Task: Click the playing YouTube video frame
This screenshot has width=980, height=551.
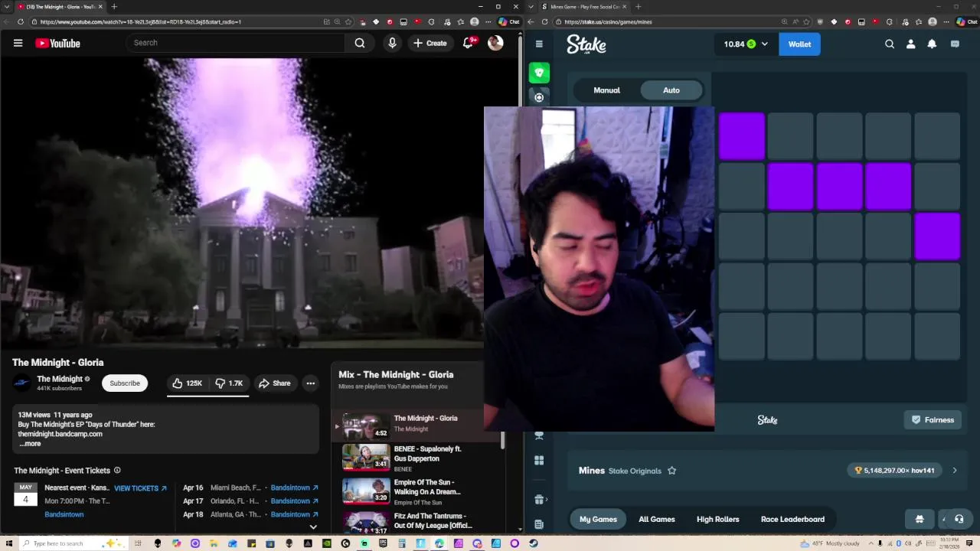Action: tap(242, 202)
